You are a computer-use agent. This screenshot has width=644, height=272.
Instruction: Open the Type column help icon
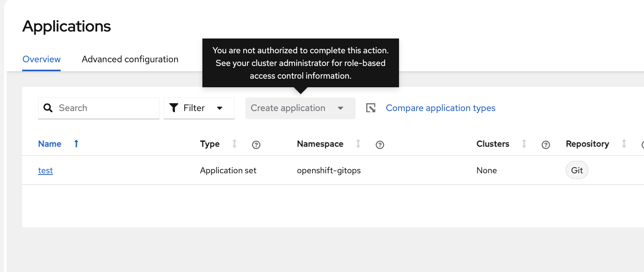point(256,145)
